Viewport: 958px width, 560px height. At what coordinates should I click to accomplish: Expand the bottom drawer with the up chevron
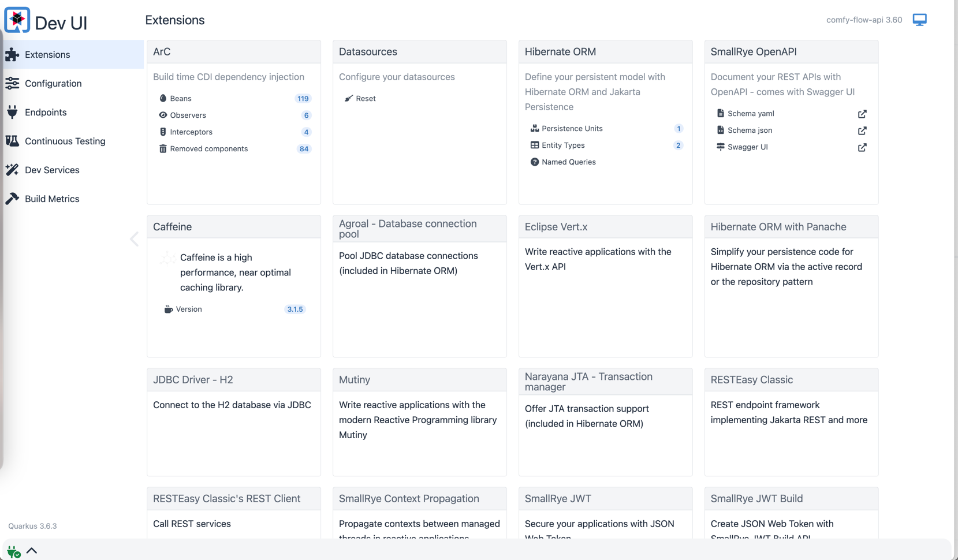32,551
